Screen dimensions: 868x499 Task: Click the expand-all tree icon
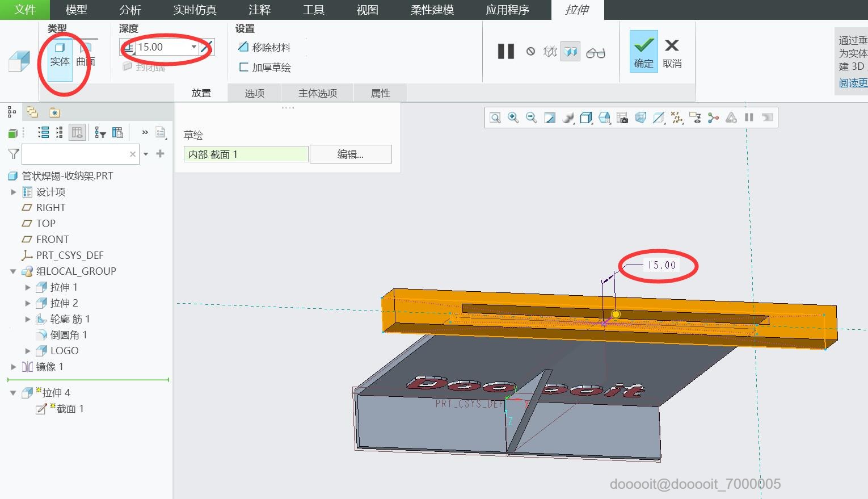[x=43, y=133]
